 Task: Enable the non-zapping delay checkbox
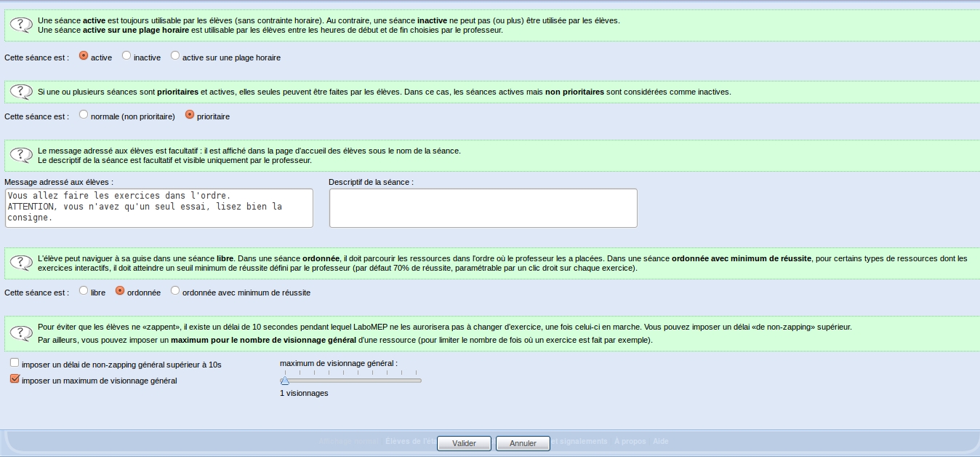(15, 362)
